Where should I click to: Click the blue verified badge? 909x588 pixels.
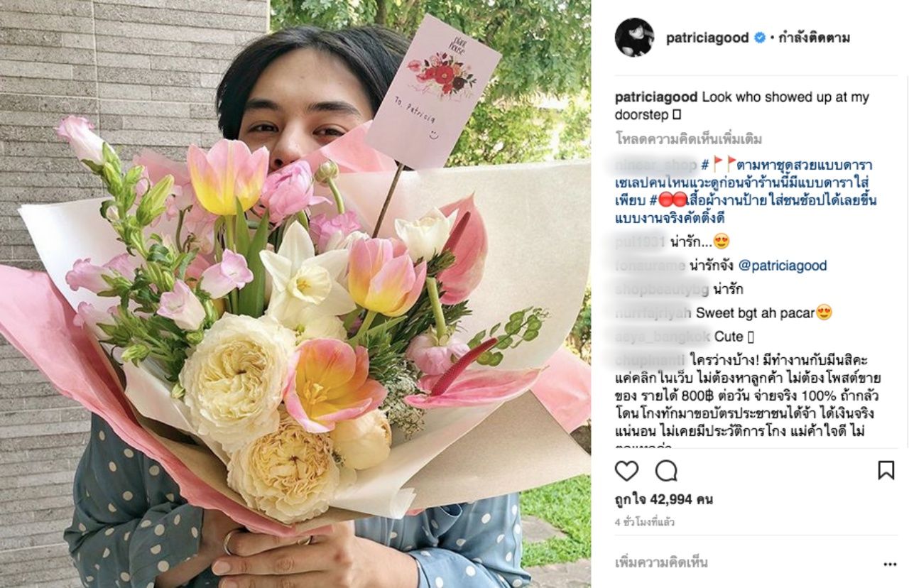coord(759,38)
